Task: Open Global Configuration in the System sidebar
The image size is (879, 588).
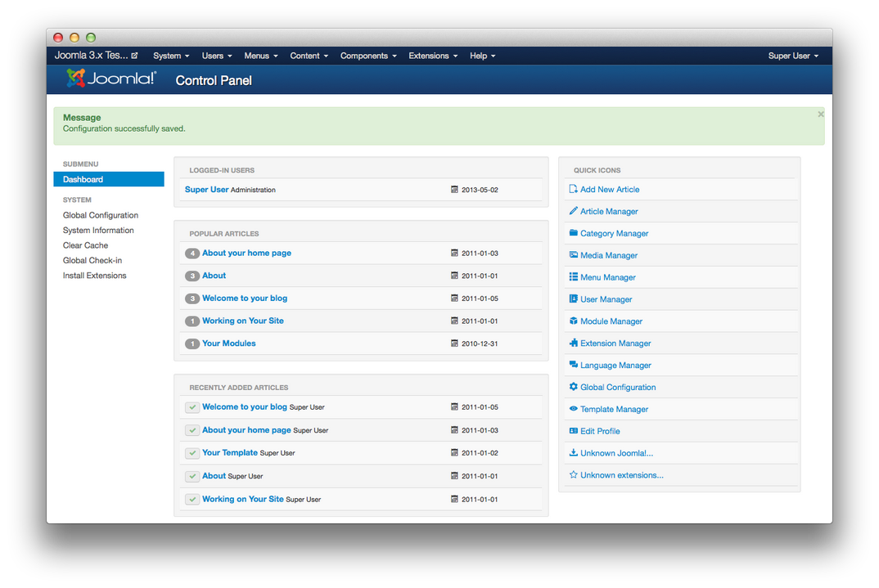Action: pyautogui.click(x=101, y=215)
